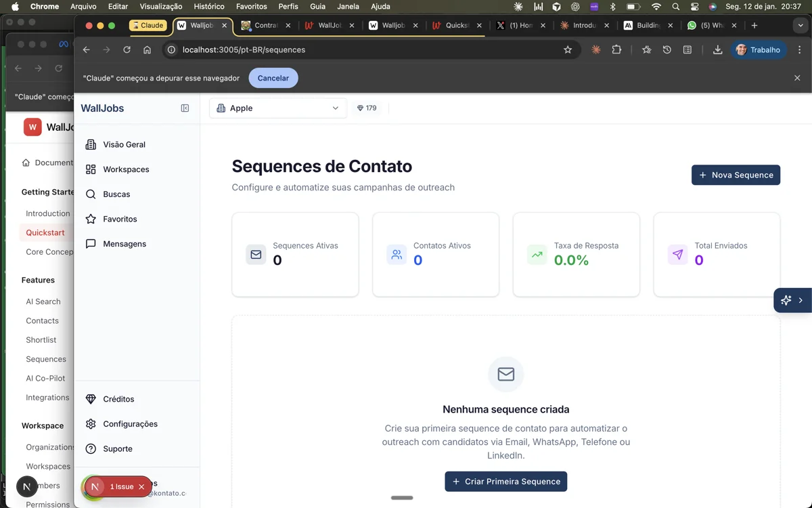Open the browser tab search chevron
Viewport: 812px width, 508px height.
click(800, 25)
